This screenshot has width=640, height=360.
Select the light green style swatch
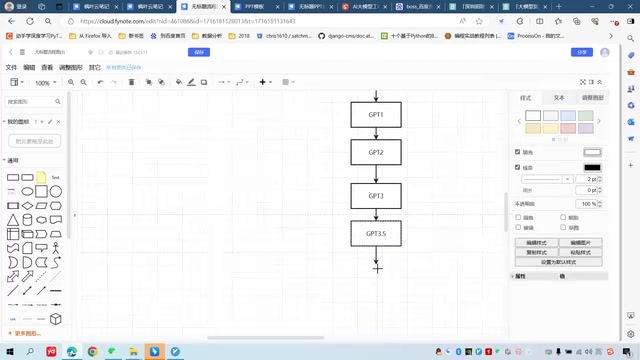585,116
